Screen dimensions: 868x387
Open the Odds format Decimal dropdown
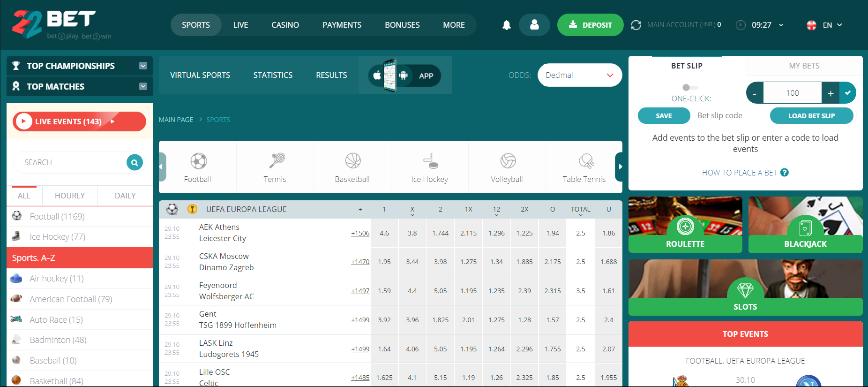pos(579,76)
